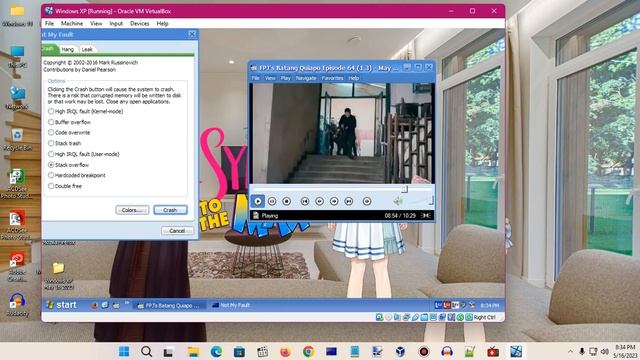The width and height of the screenshot is (640, 360).
Task: Open the VirtualBox File menu
Action: pos(49,24)
